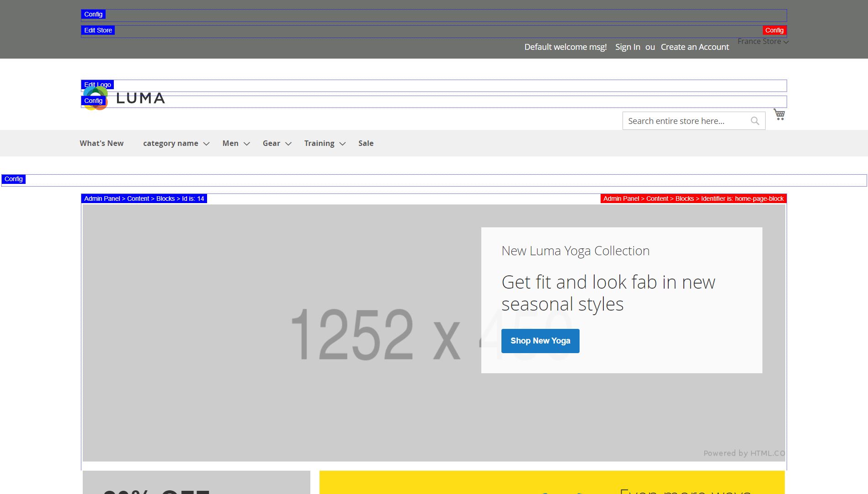This screenshot has height=494, width=868.
Task: Click the Powered by HTML.CO text
Action: [744, 453]
